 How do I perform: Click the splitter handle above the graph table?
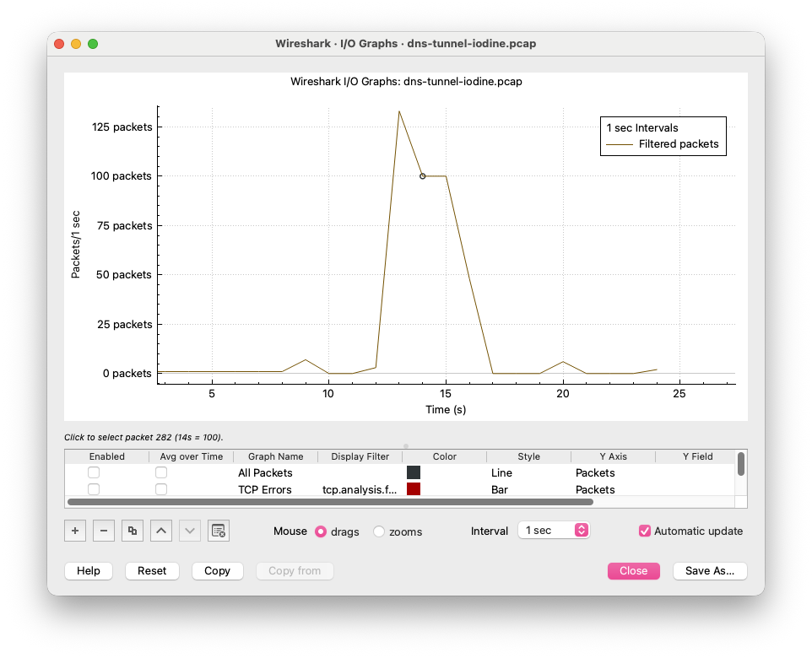tap(406, 445)
